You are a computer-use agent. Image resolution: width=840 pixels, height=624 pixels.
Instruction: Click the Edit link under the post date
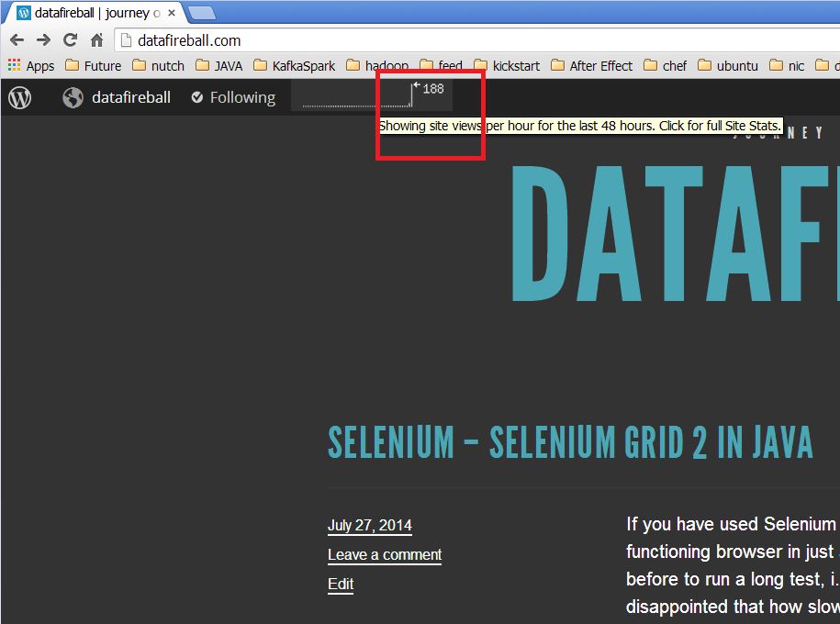pyautogui.click(x=341, y=585)
